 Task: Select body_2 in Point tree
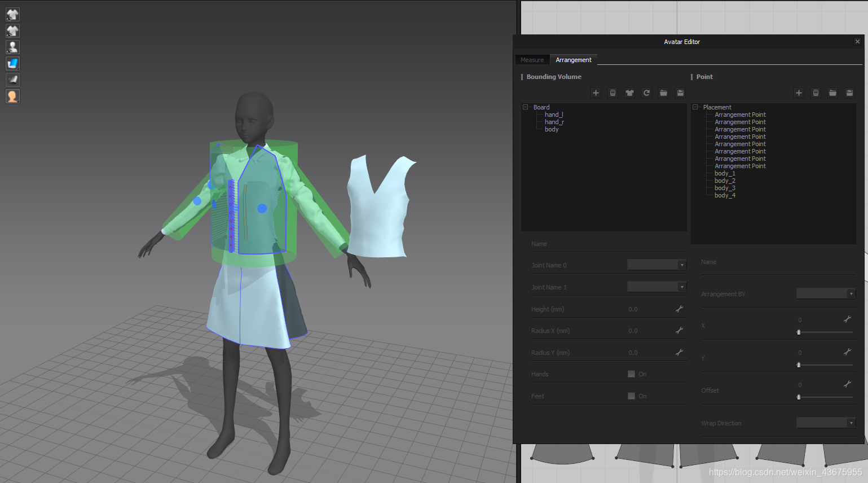point(725,181)
